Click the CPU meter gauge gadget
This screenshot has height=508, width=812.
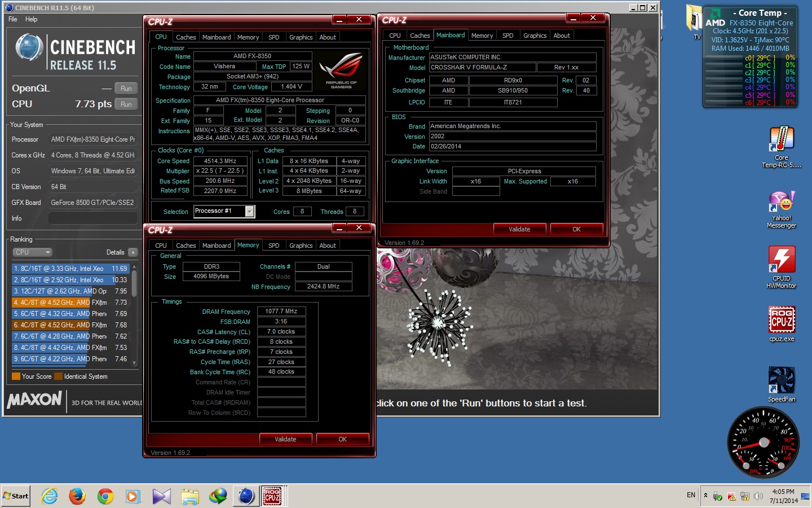763,442
